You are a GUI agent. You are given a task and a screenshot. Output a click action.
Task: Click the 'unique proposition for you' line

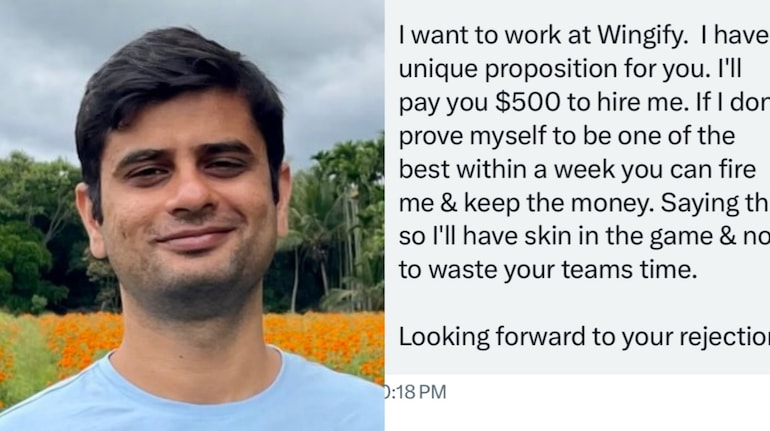[x=570, y=69]
